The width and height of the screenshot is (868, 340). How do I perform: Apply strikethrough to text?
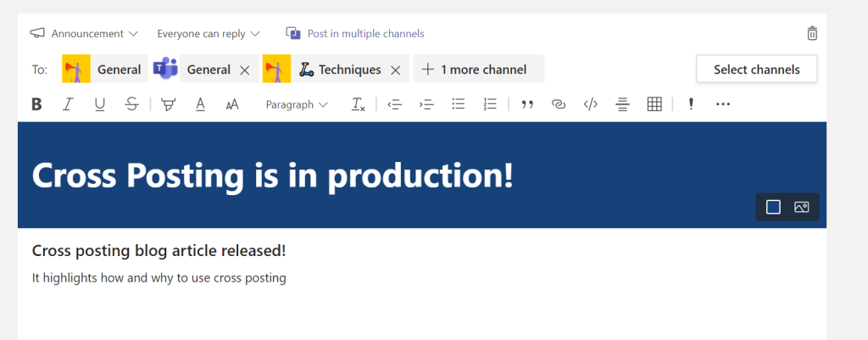[131, 104]
